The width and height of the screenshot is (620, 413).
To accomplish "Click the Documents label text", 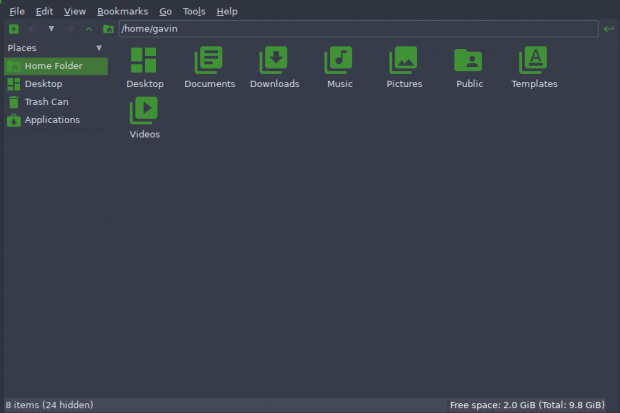I will click(x=210, y=84).
